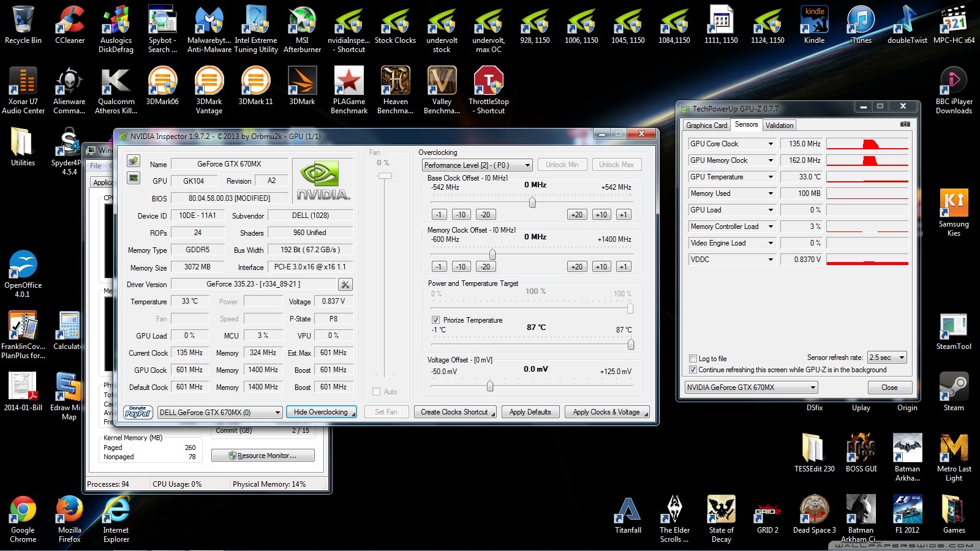Switch to the Validation tab

pos(779,125)
